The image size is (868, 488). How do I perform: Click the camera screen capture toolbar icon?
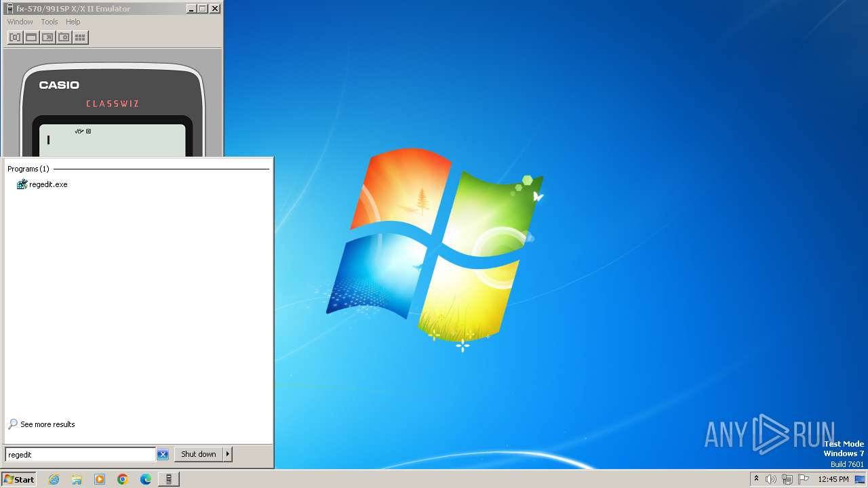pos(64,37)
